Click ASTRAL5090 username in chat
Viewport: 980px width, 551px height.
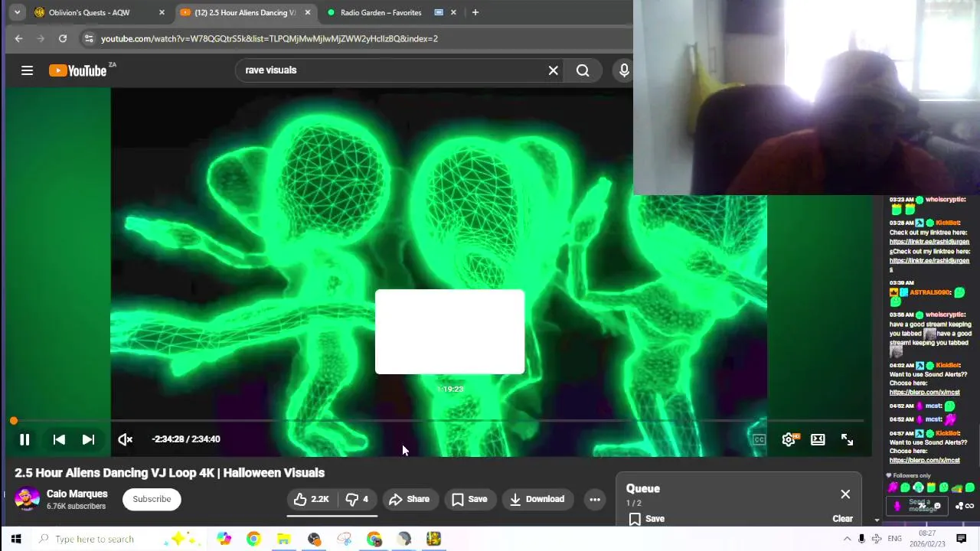930,292
